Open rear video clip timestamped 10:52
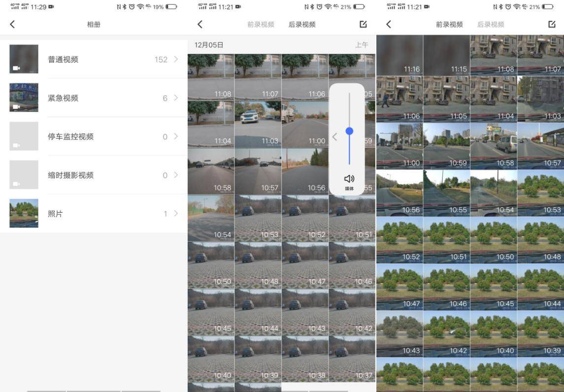Screen dimensions: 564x392 [x=305, y=218]
